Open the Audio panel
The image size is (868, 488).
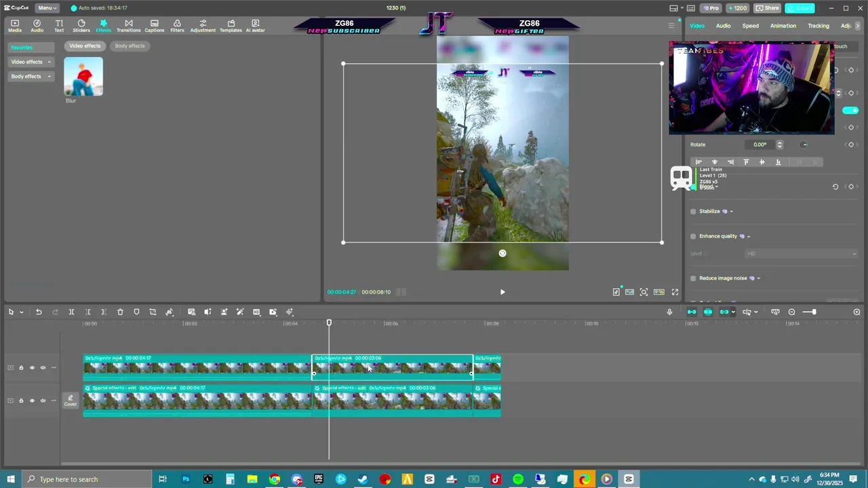[x=37, y=26]
